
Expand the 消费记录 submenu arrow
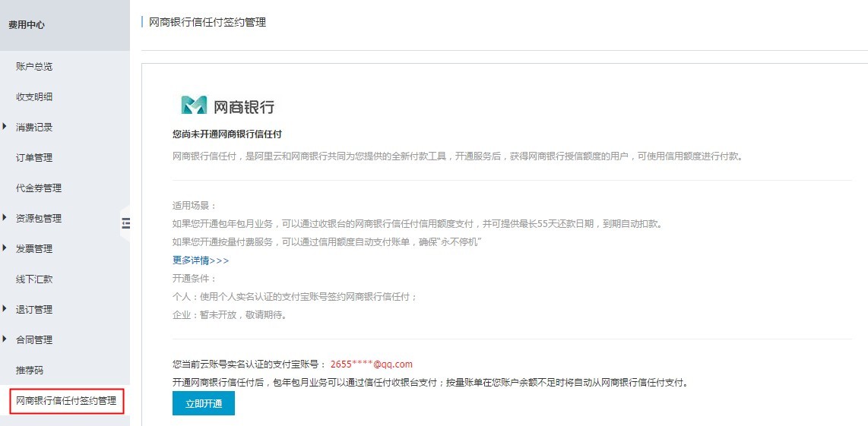click(x=5, y=128)
